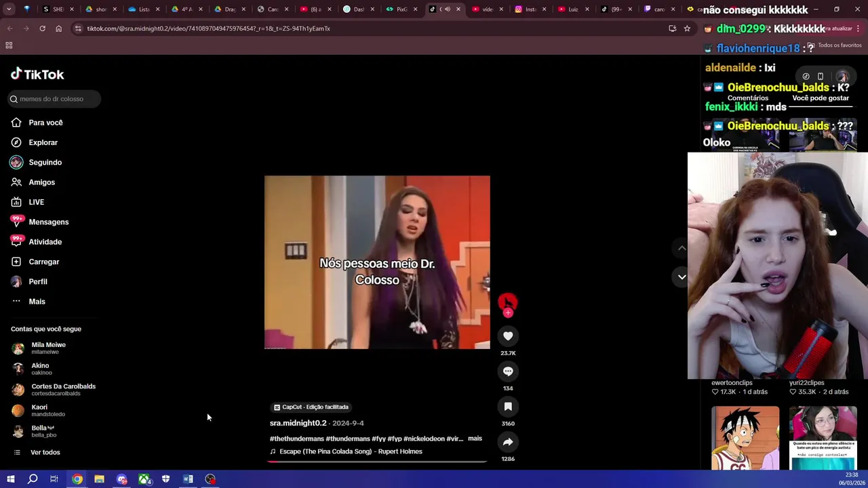The width and height of the screenshot is (868, 488).
Task: Seek using the video progress bar
Action: [x=377, y=462]
